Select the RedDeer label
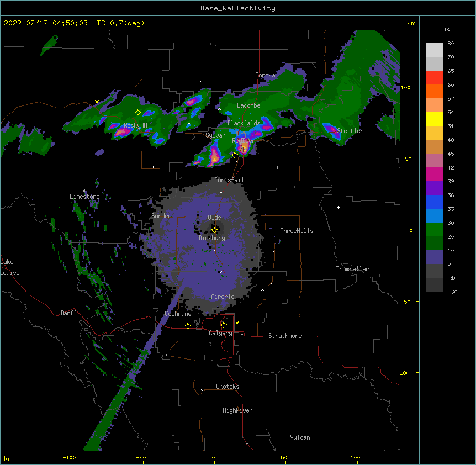 click(244, 141)
